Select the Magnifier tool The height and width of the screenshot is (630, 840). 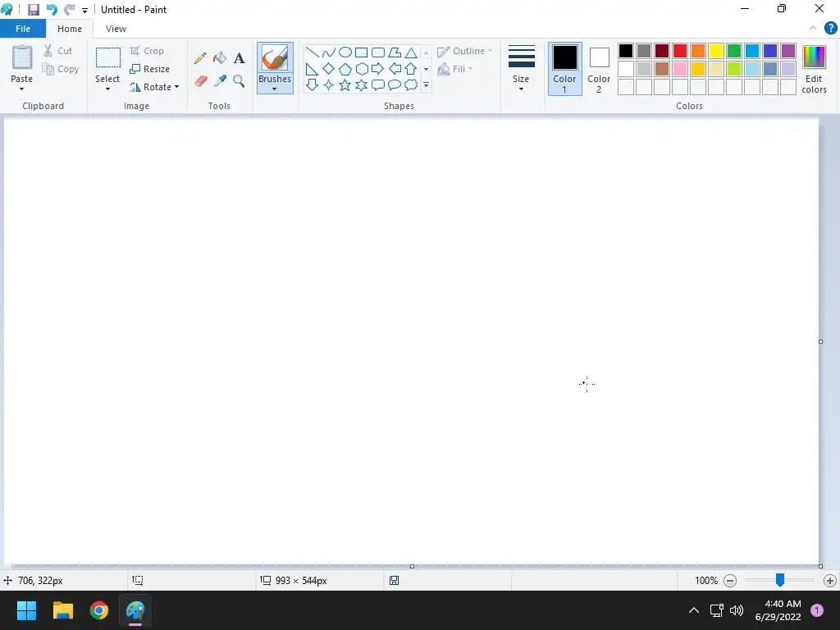coord(239,81)
